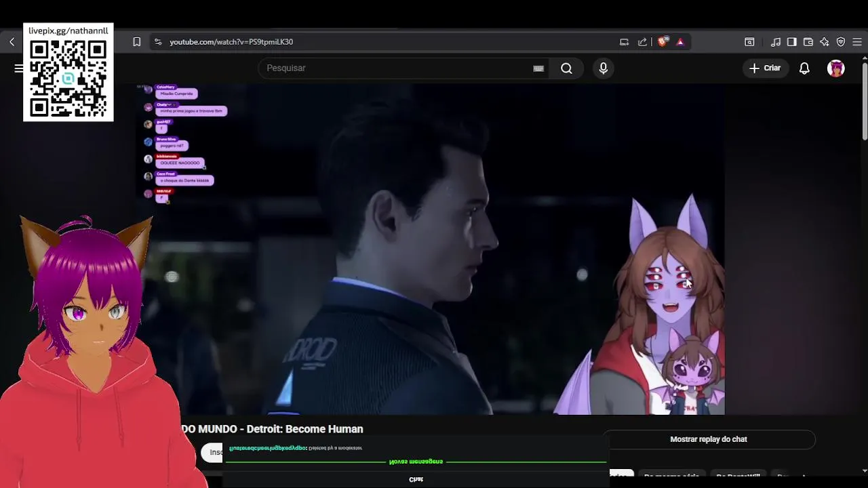Open the browser hamburger main menu

click(x=857, y=42)
